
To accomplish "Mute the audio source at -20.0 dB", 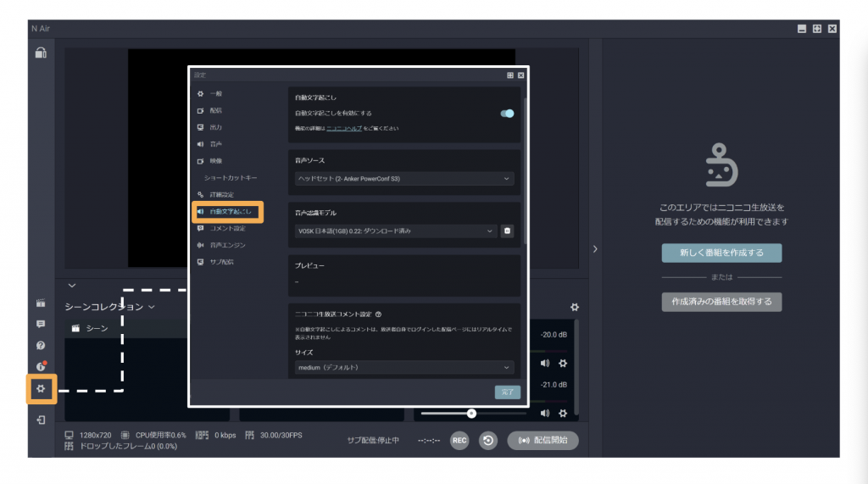I will tap(545, 363).
